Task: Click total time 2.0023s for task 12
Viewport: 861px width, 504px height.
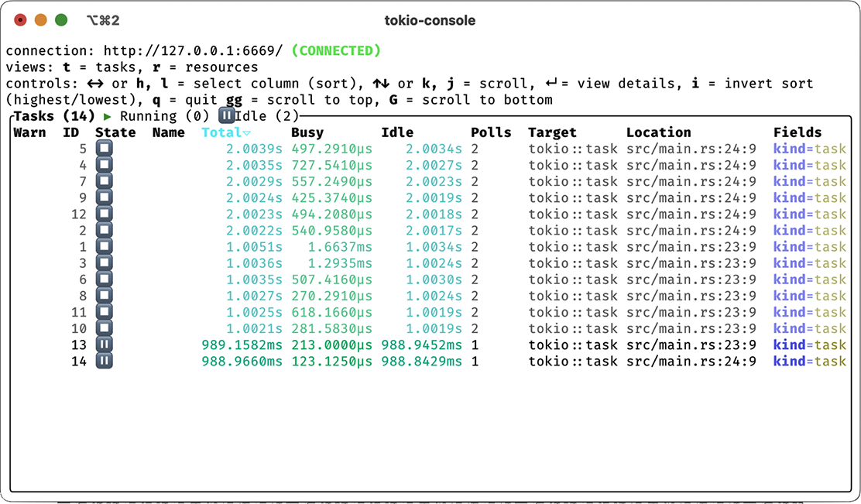Action: [254, 214]
